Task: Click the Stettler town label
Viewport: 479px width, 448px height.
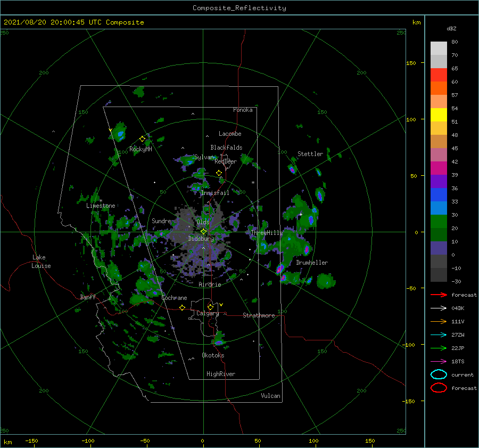Action: (310, 154)
